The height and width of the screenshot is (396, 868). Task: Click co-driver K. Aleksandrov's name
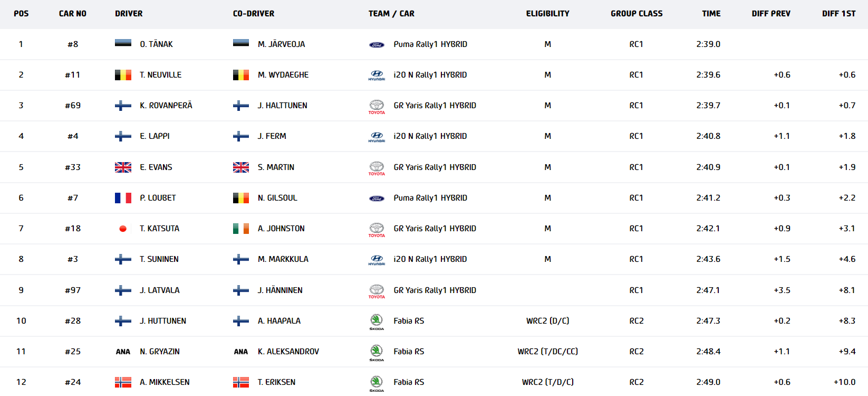pyautogui.click(x=288, y=352)
